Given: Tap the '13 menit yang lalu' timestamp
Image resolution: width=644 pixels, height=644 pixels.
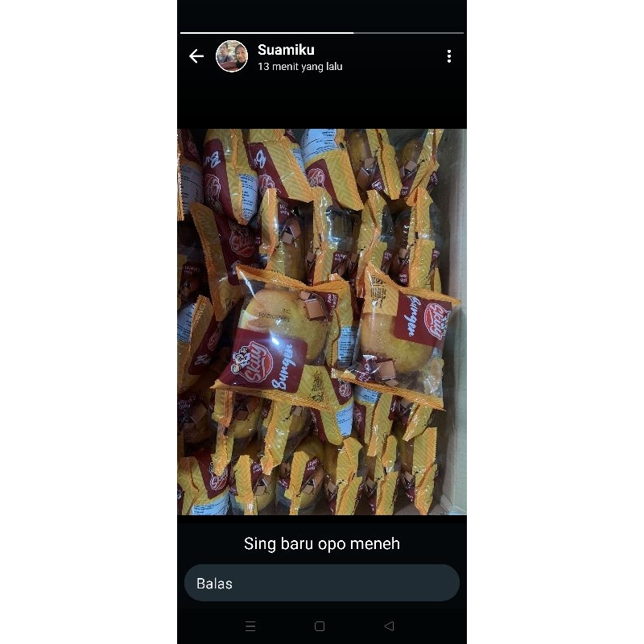Looking at the screenshot, I should [x=299, y=67].
